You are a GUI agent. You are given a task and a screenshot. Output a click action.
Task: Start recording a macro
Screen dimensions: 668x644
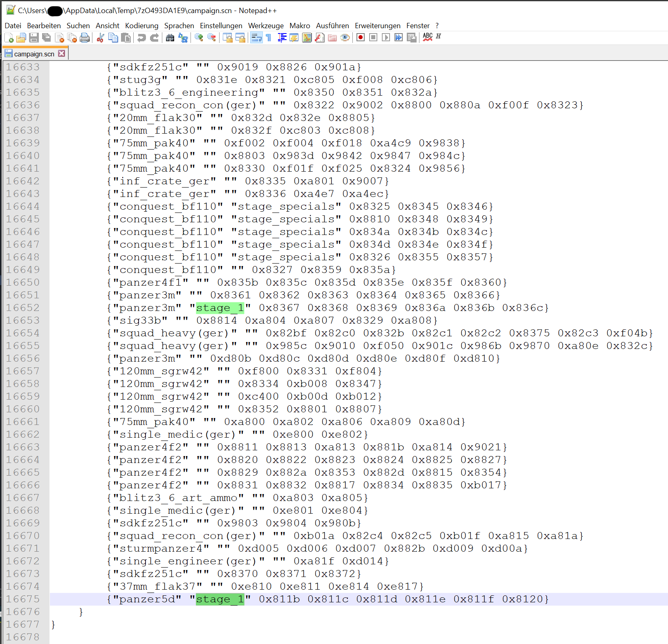click(361, 38)
